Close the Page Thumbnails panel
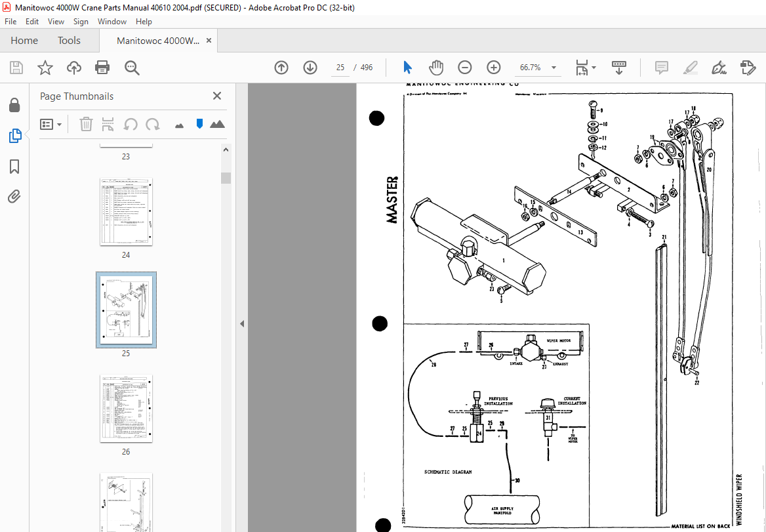Image resolution: width=766 pixels, height=532 pixels. tap(217, 96)
